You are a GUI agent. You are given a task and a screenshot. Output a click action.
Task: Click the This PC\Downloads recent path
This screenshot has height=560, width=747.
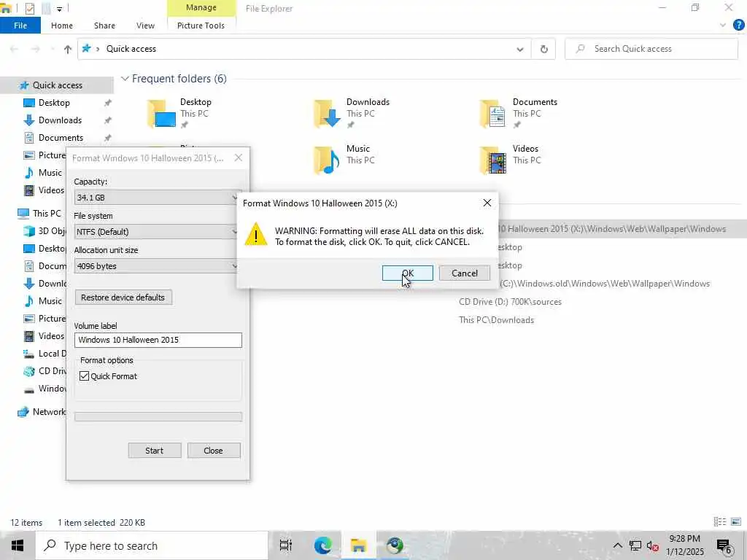[496, 320]
